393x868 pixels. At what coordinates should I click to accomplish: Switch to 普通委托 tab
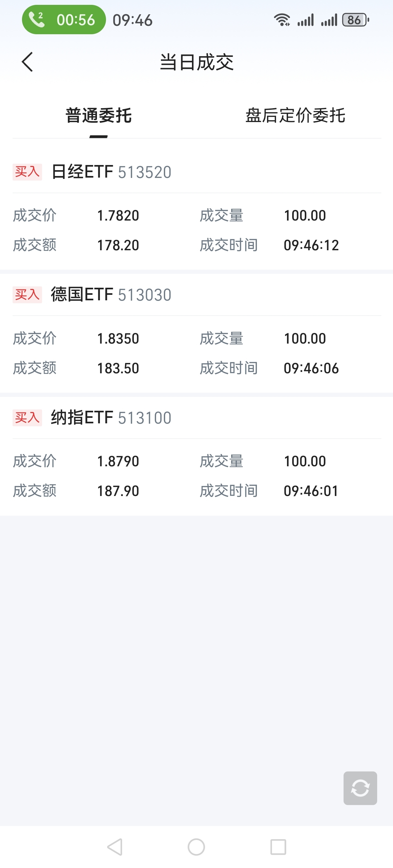(x=99, y=116)
